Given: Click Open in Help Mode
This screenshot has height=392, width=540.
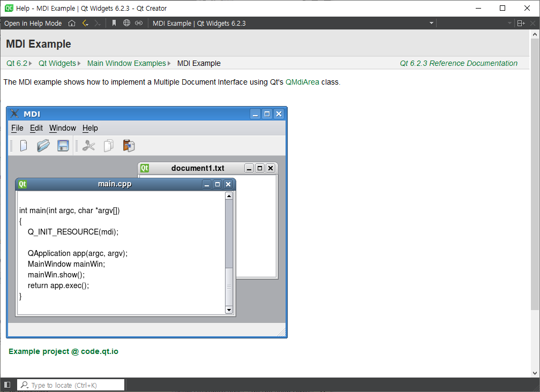Looking at the screenshot, I should [33, 23].
